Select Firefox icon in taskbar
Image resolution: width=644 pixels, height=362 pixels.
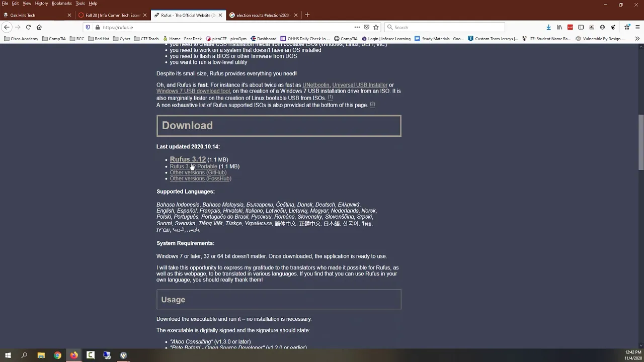click(74, 355)
